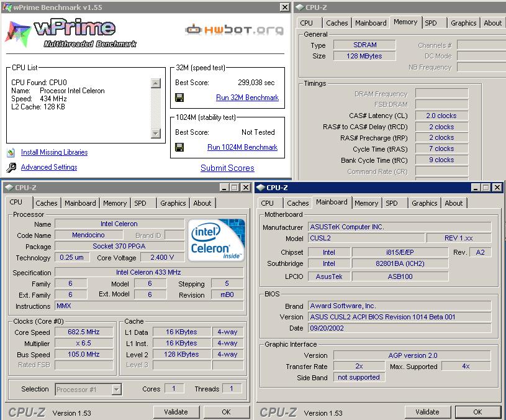The image size is (506, 420).
Task: Click the Package value Socket 370 PPGA
Action: pos(119,246)
